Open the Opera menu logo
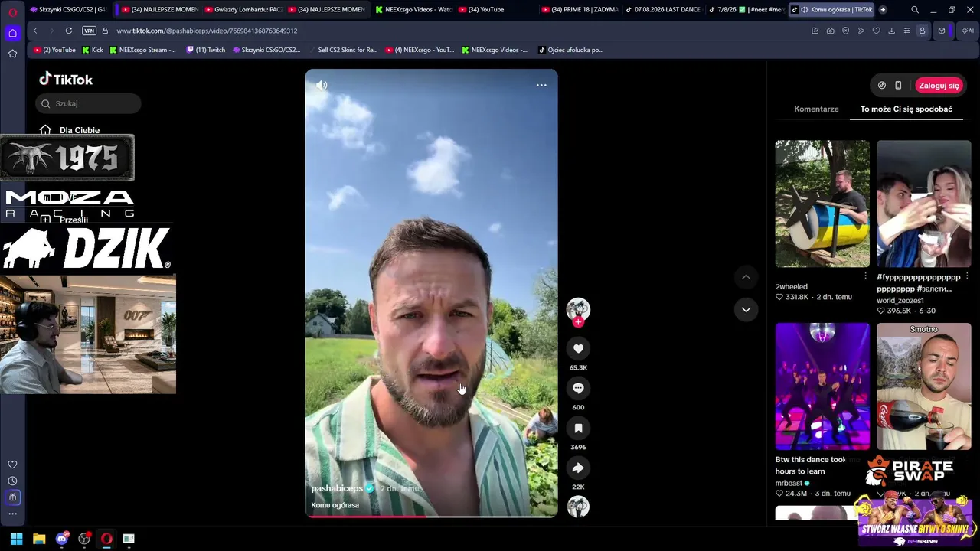 point(12,11)
